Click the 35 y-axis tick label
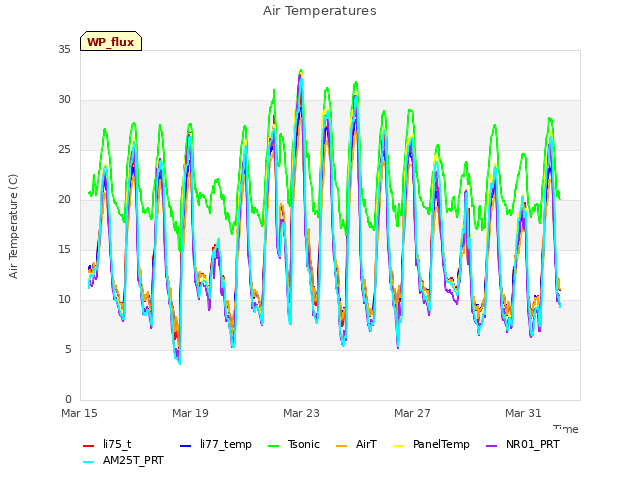Viewport: 640px width, 480px height. click(64, 49)
